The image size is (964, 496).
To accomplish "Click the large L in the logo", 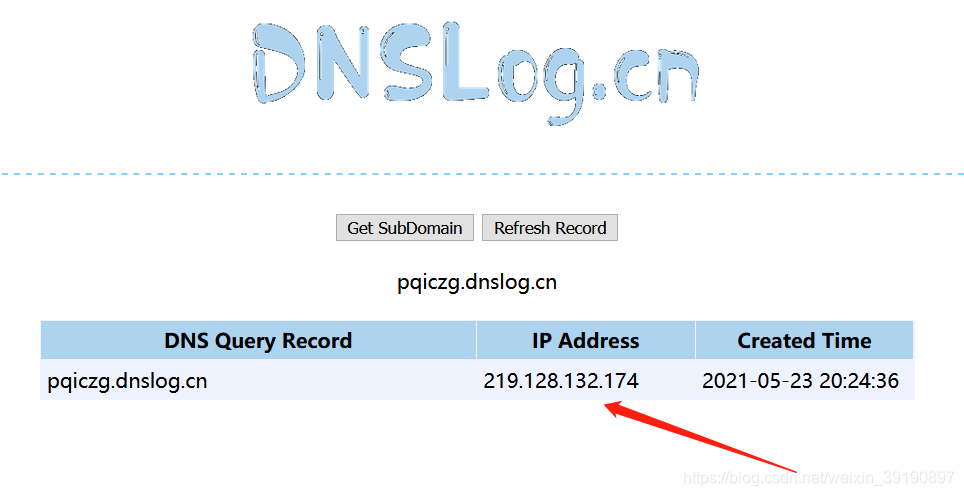I will (x=464, y=61).
